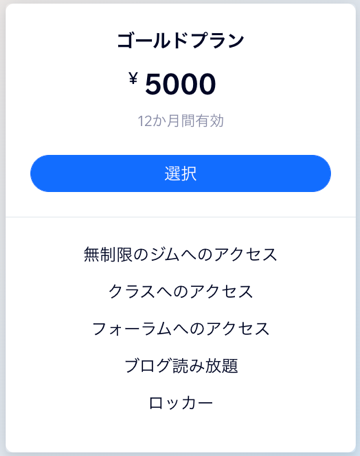The width and height of the screenshot is (360, 456).
Task: Click the 無制限のジムへのアクセス feature line
Action: pos(180,254)
